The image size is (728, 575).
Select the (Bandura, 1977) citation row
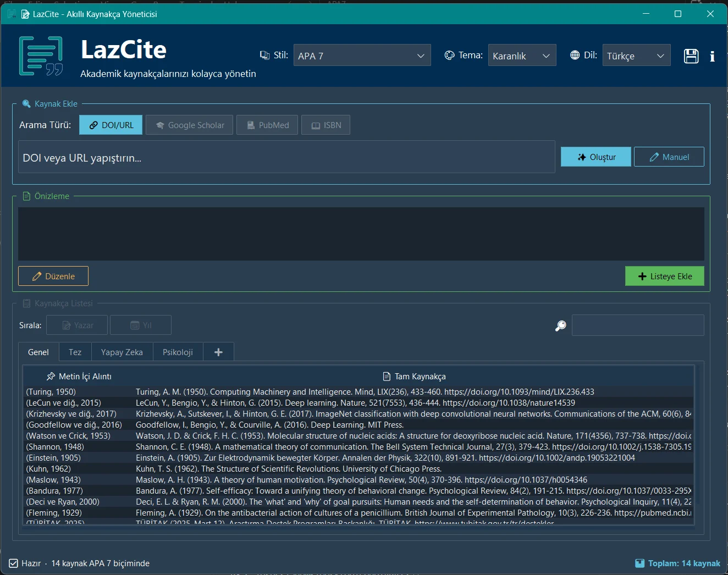tap(358, 491)
